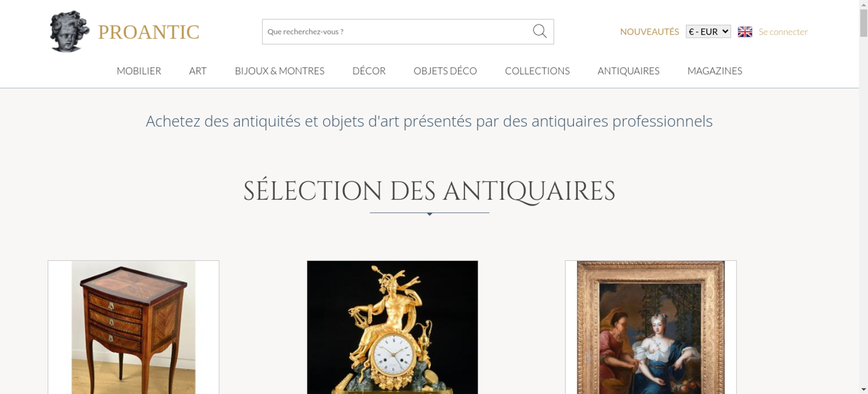The image size is (868, 394).
Task: Open the EUR currency dropdown
Action: [x=708, y=32]
